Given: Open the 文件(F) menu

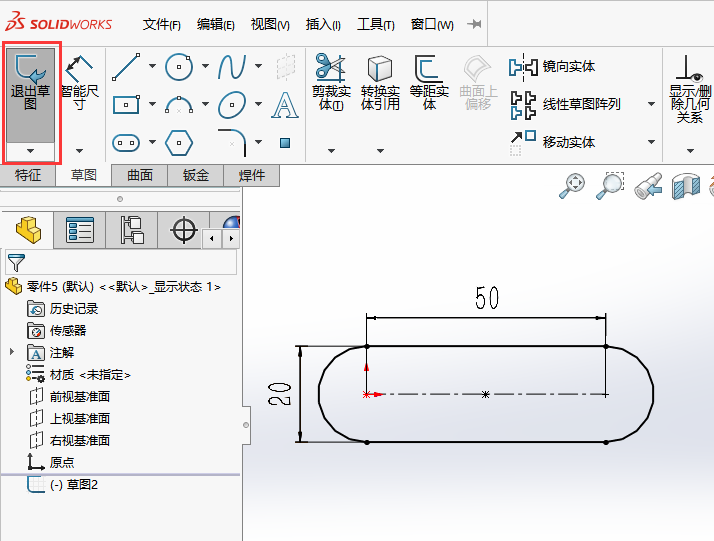Looking at the screenshot, I should tap(162, 24).
